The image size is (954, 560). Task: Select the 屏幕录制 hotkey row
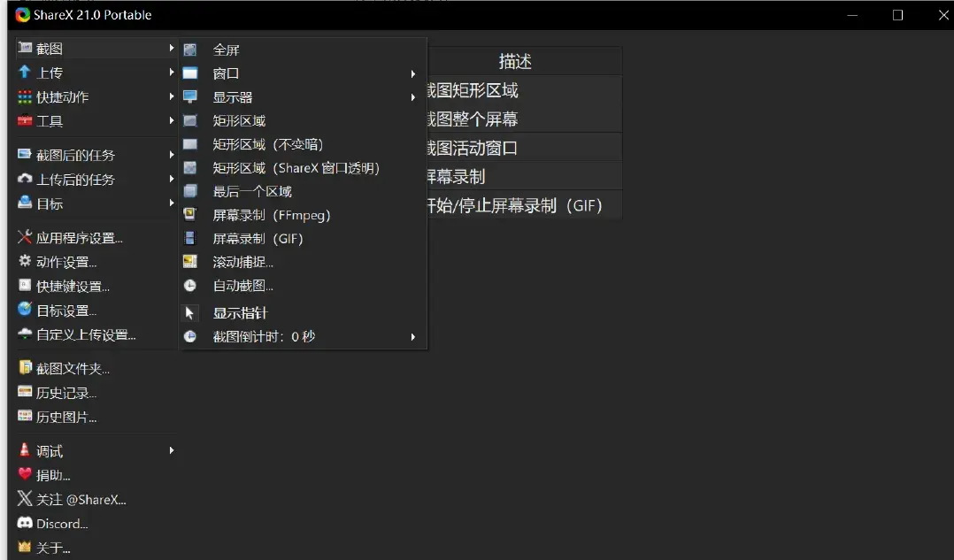[x=525, y=176]
